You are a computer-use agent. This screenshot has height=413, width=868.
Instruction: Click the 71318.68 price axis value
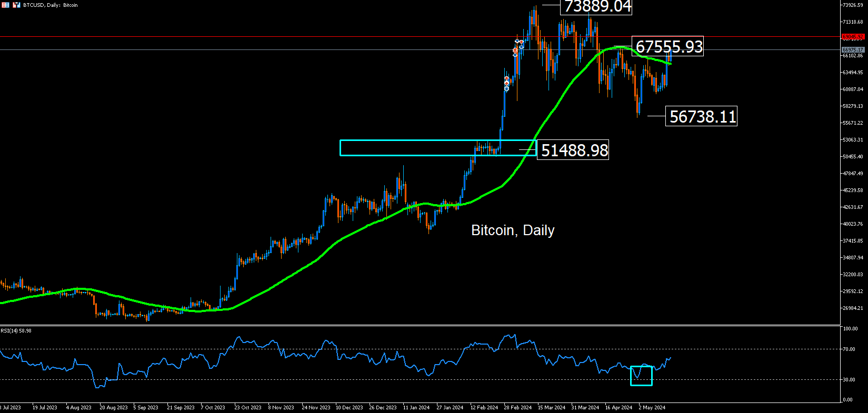coord(853,22)
